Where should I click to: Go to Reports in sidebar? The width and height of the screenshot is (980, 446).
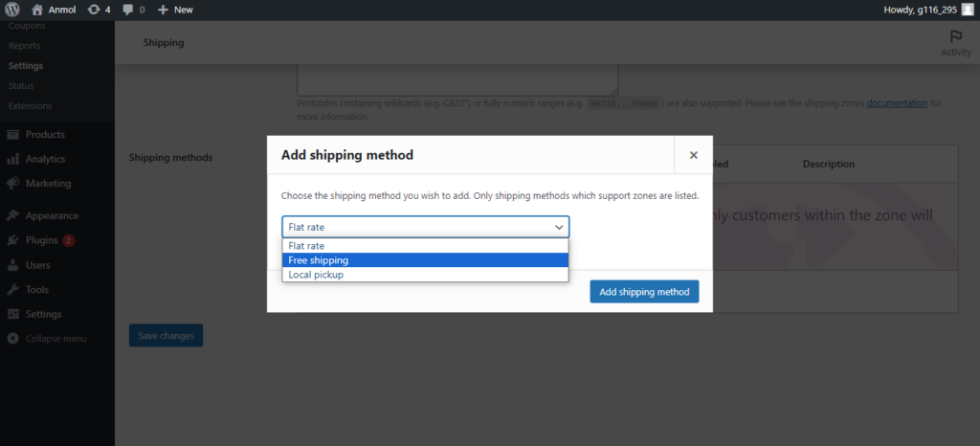click(24, 46)
